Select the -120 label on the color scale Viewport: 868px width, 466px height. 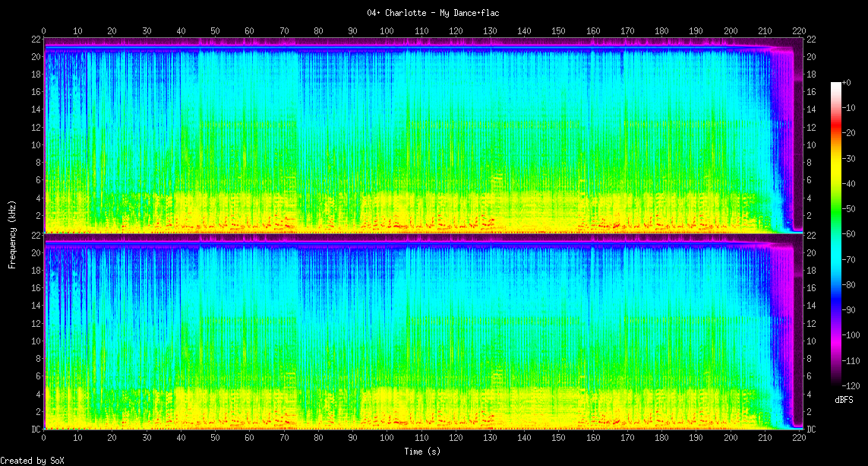pos(851,384)
